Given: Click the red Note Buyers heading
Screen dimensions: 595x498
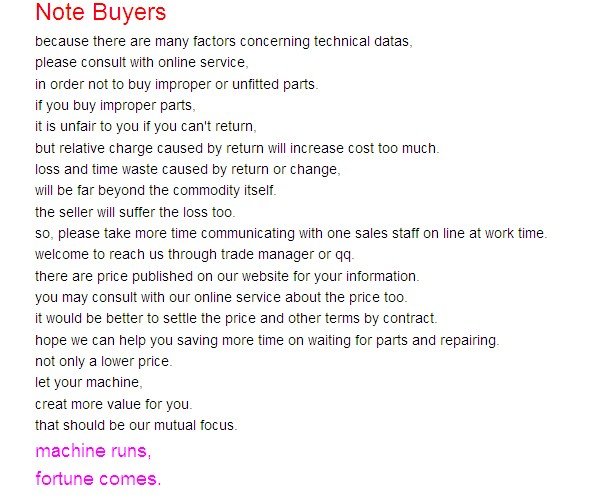Looking at the screenshot, I should (101, 13).
